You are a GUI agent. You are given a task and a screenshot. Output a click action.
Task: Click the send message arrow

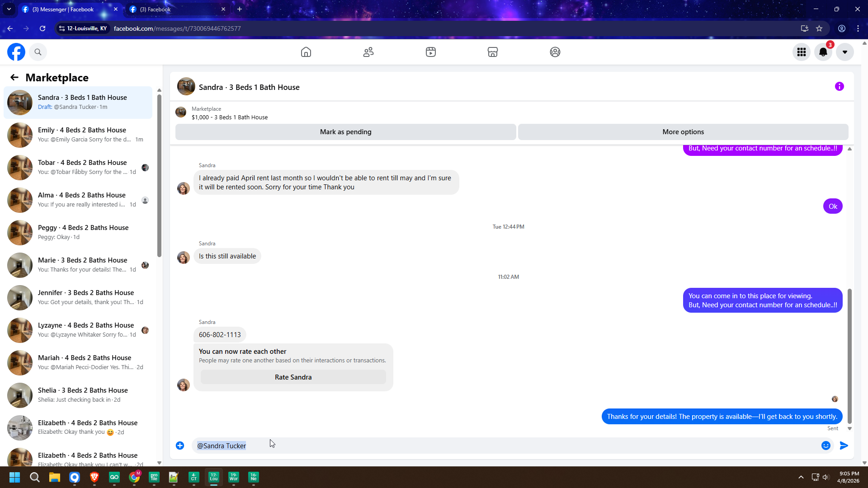pyautogui.click(x=844, y=446)
